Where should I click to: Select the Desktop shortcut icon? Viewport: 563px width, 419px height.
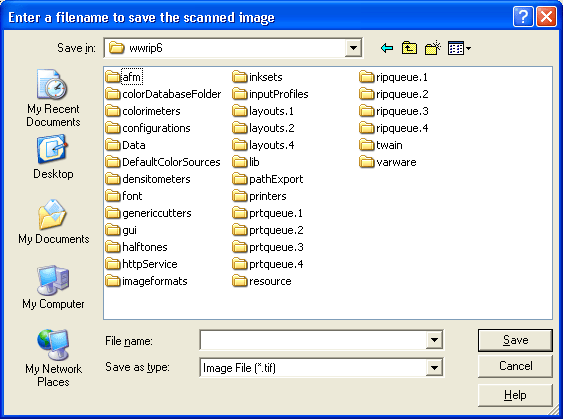point(53,157)
